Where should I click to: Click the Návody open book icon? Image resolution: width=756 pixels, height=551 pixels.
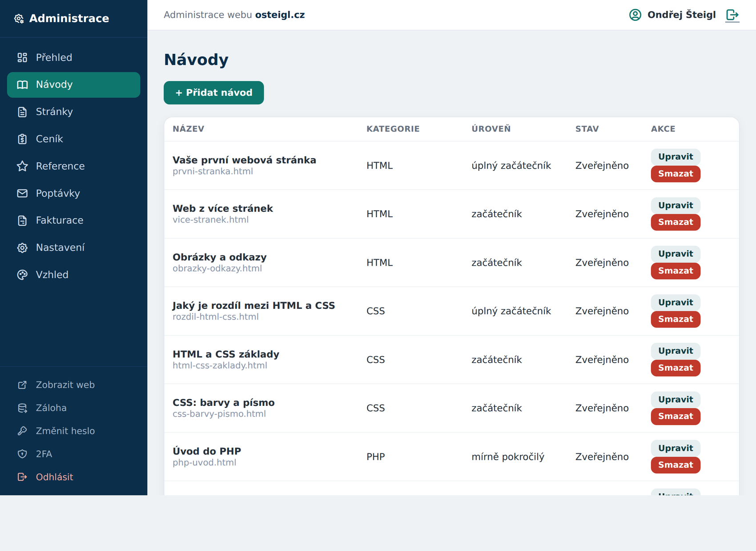click(22, 85)
